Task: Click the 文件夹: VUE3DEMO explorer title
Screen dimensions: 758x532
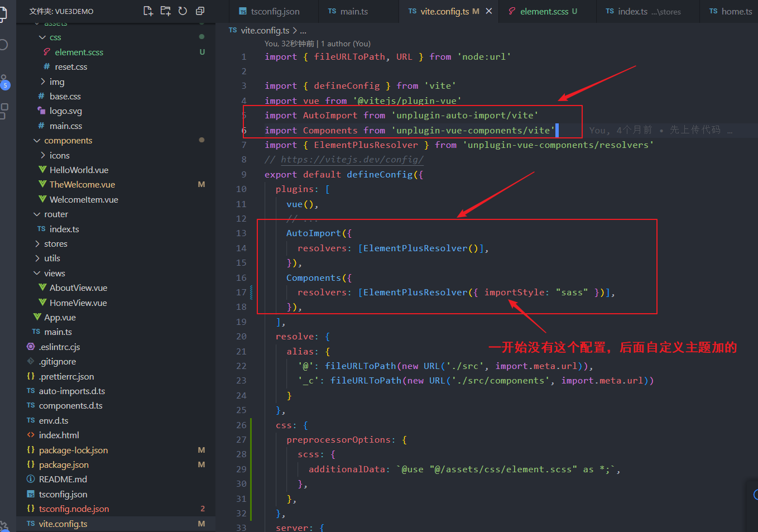Action: tap(61, 11)
